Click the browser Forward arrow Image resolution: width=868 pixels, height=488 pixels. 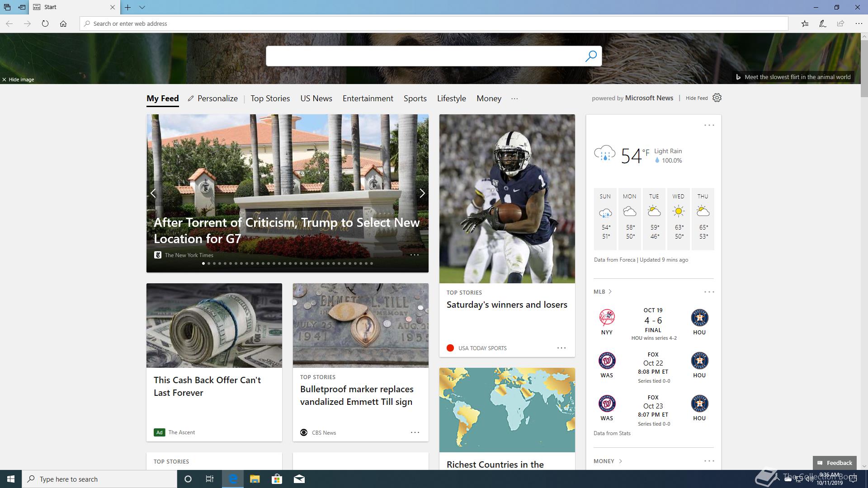27,23
